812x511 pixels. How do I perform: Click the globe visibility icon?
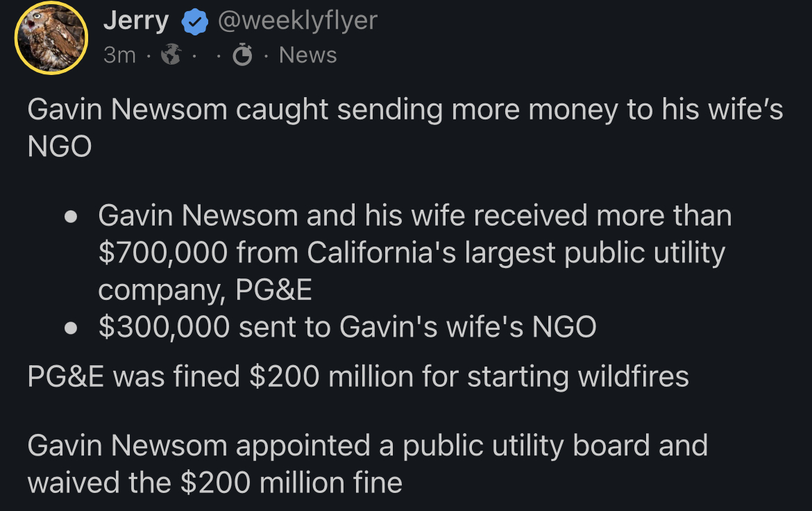[171, 56]
